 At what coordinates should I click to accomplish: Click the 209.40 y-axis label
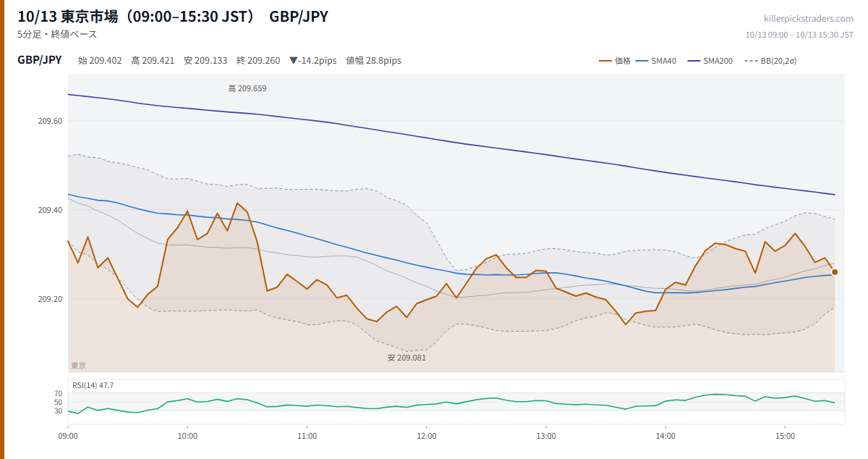pos(51,210)
